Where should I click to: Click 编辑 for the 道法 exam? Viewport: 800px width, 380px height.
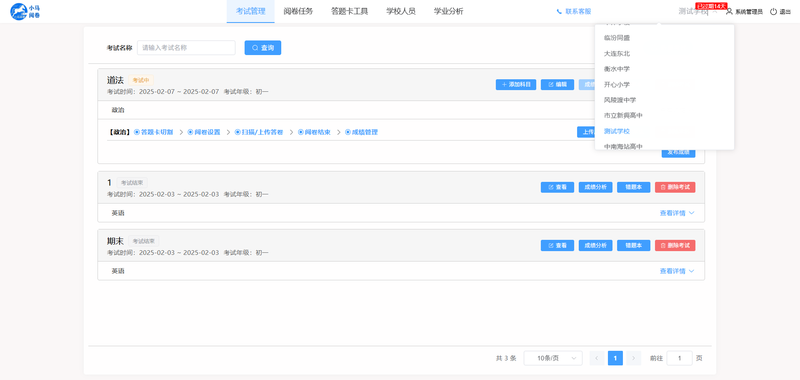[x=557, y=85]
